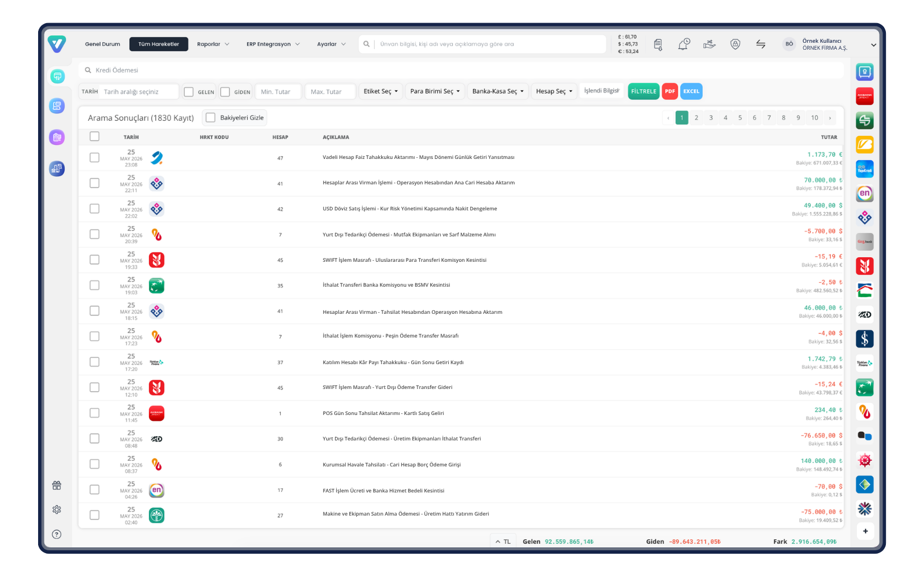Click the blue V logo icon
This screenshot has width=924, height=578.
[x=57, y=44]
